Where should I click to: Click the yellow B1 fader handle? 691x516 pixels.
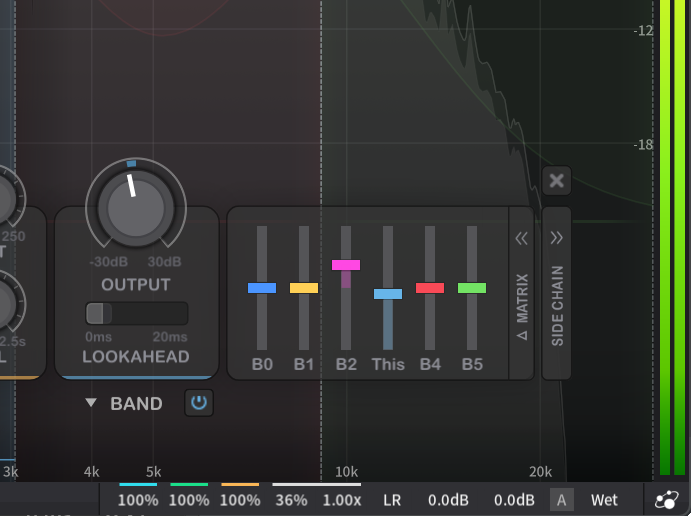pos(304,288)
